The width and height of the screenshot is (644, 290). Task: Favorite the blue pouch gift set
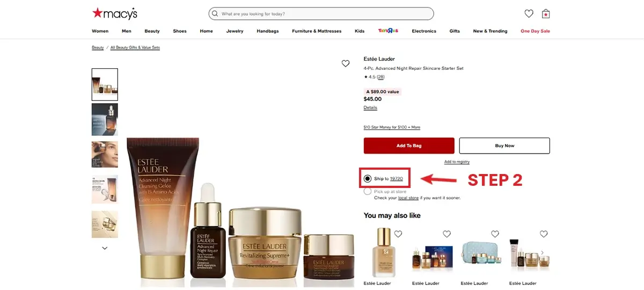coord(495,234)
